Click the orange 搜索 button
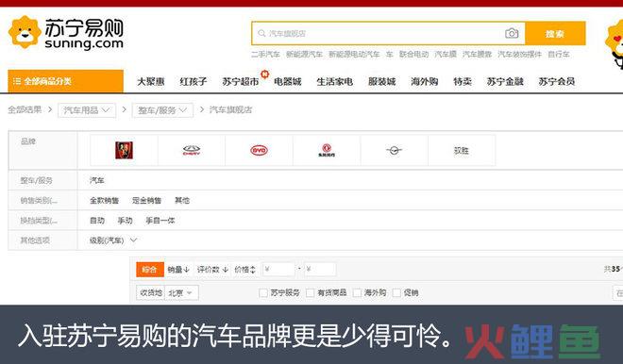 (x=555, y=33)
